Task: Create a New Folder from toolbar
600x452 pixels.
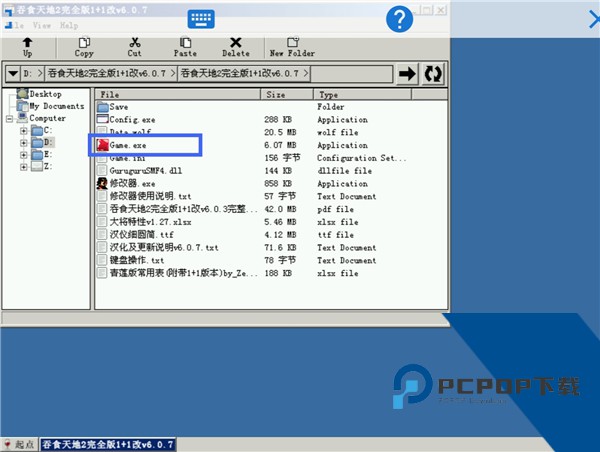Action: pos(292,47)
